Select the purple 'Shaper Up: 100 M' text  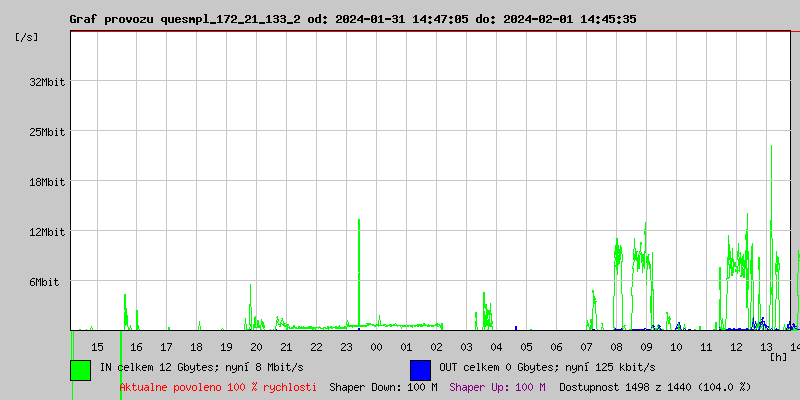pyautogui.click(x=497, y=386)
